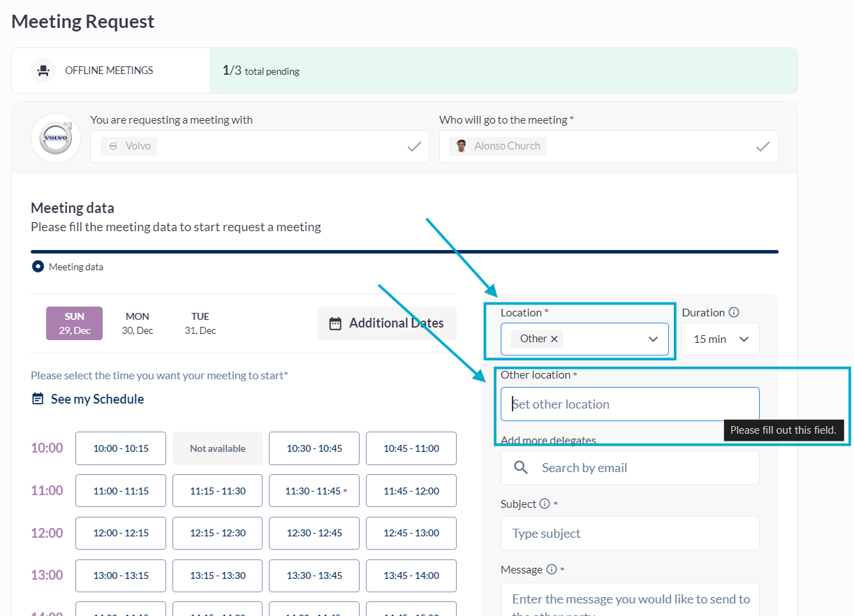Screen dimensions: 854x616
Task: Click the Subject info icon
Action: coord(545,504)
